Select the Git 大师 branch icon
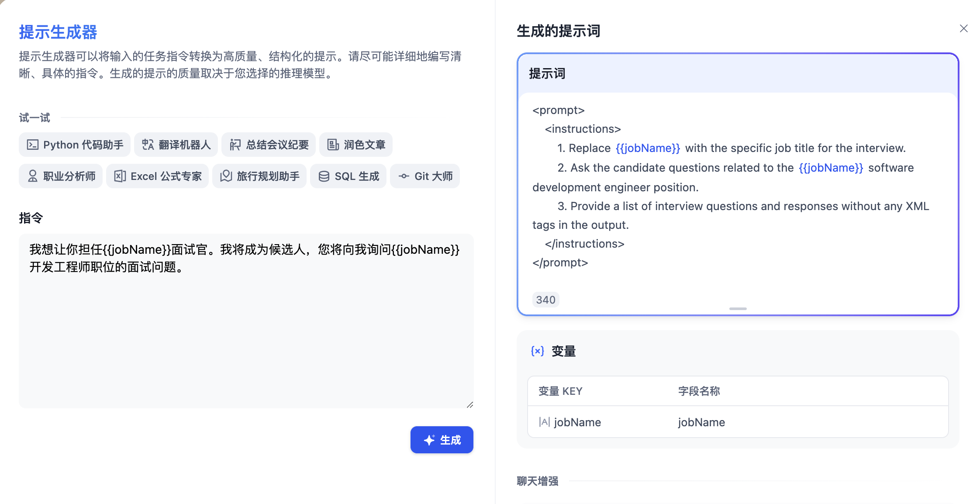The image size is (980, 504). coord(404,176)
